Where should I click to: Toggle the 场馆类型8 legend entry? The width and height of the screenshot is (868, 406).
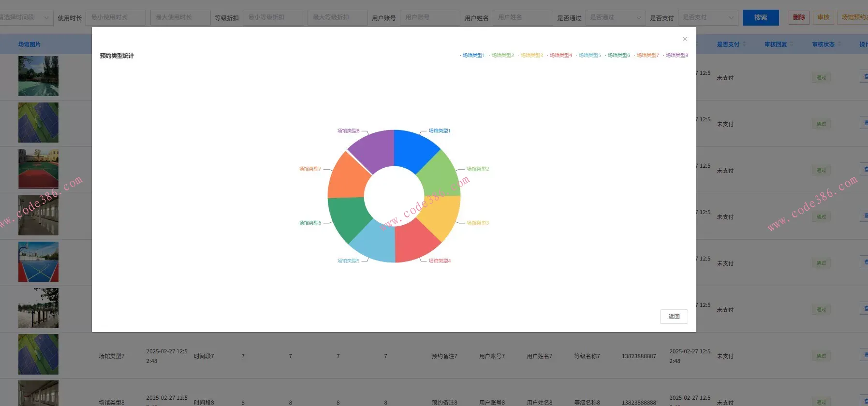pos(676,56)
